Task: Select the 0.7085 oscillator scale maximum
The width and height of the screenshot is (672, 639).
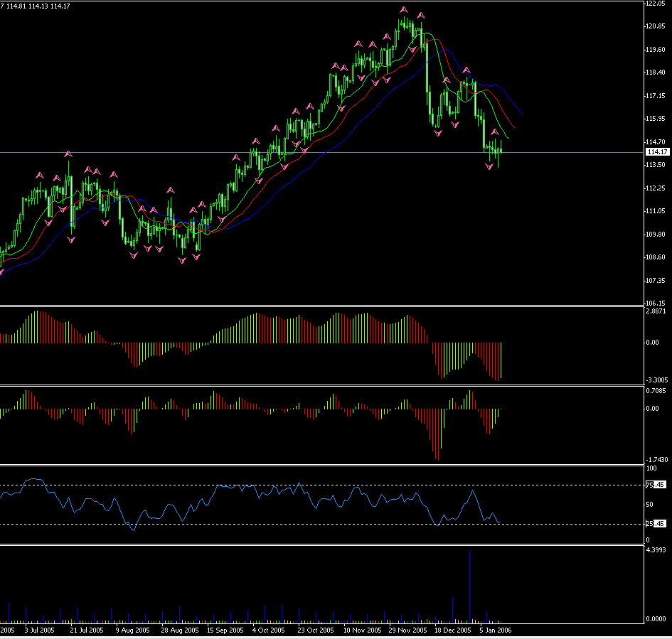Action: 656,391
